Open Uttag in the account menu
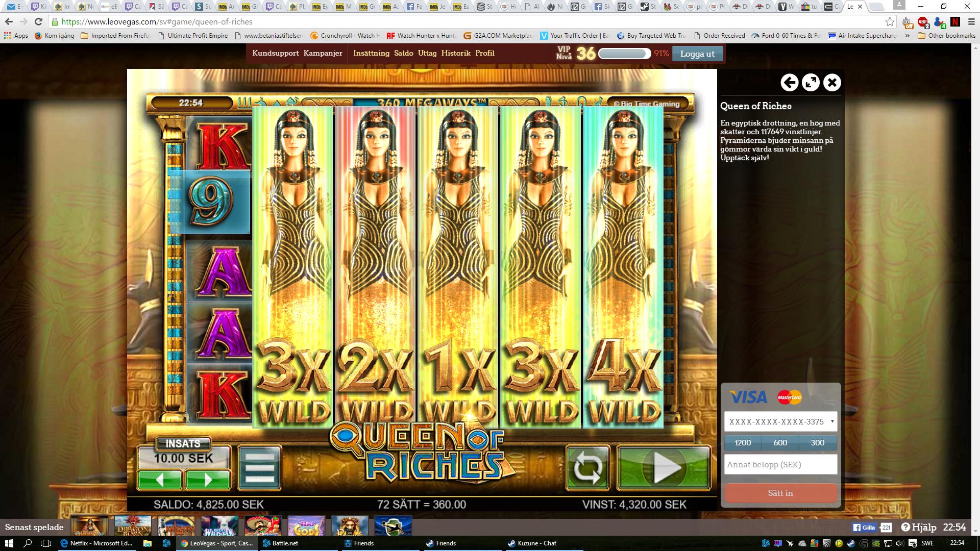This screenshot has width=980, height=551. coord(427,53)
